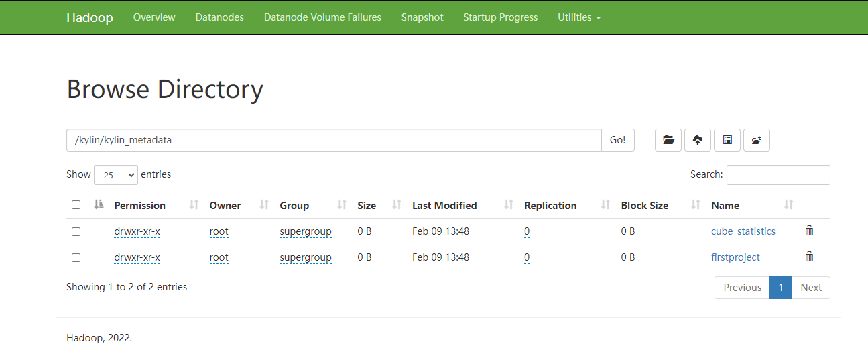Screen dimensions: 868x362
Task: Sort entries using the Name column arrows
Action: (789, 205)
